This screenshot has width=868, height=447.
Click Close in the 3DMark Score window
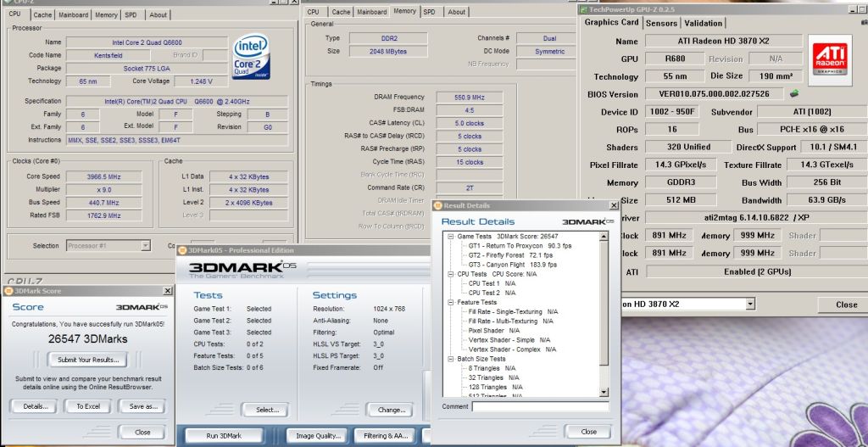(x=142, y=432)
